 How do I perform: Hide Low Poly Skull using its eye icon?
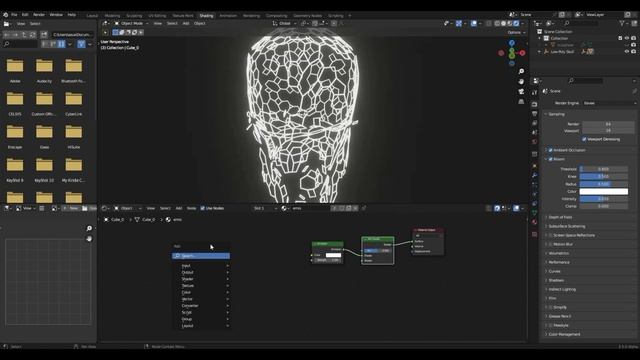(627, 52)
